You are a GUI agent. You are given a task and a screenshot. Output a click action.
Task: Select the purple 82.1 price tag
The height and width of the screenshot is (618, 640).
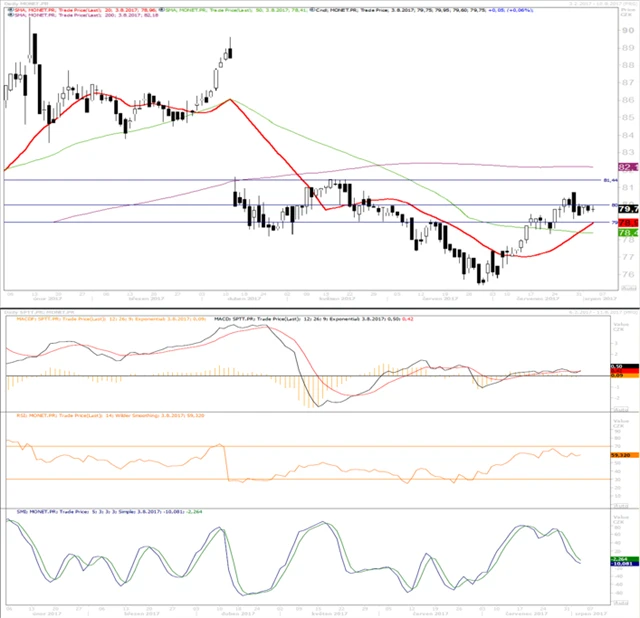(x=629, y=167)
